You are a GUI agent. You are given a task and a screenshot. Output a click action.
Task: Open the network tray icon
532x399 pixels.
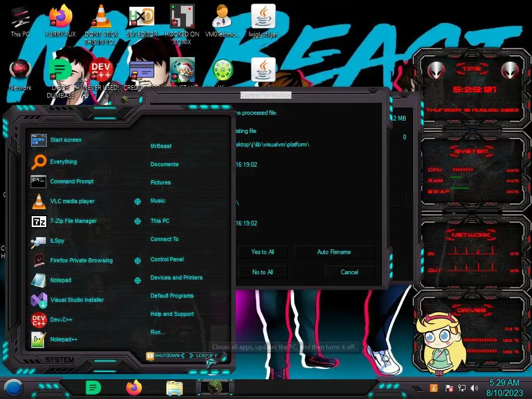click(461, 388)
